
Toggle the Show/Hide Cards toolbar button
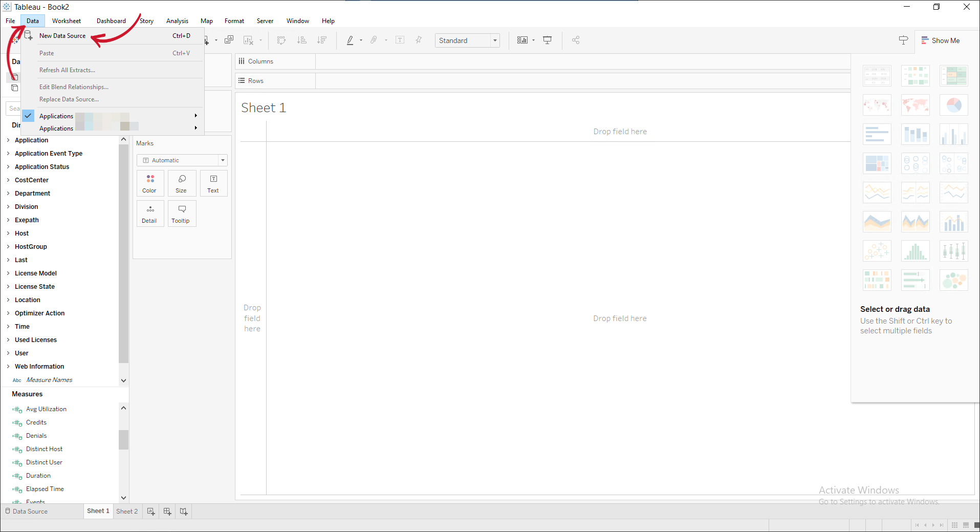[522, 40]
